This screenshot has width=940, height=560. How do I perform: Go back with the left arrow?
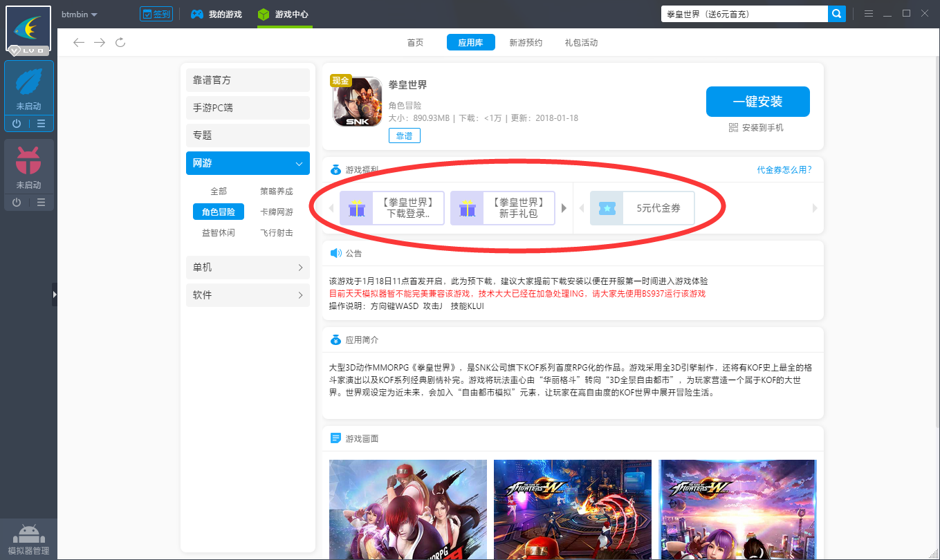pos(79,43)
